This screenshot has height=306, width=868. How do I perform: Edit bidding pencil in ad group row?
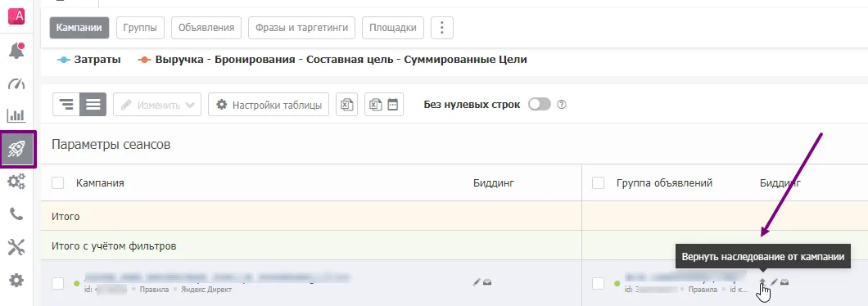[774, 282]
